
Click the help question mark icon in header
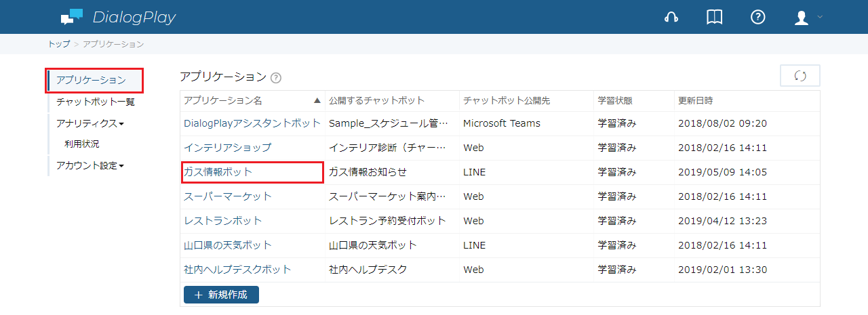(758, 18)
